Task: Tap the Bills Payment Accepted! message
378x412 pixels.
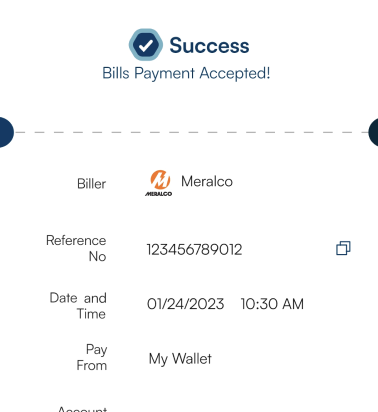Action: coord(186,73)
